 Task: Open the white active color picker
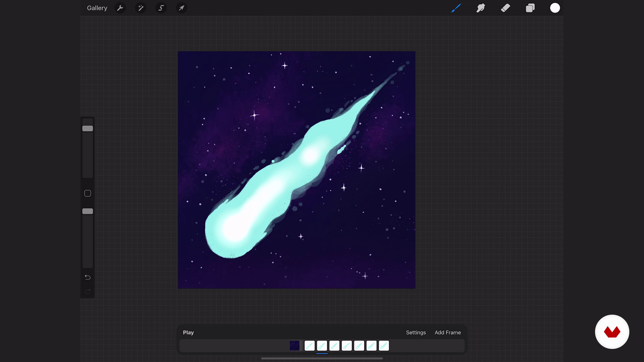tap(555, 8)
